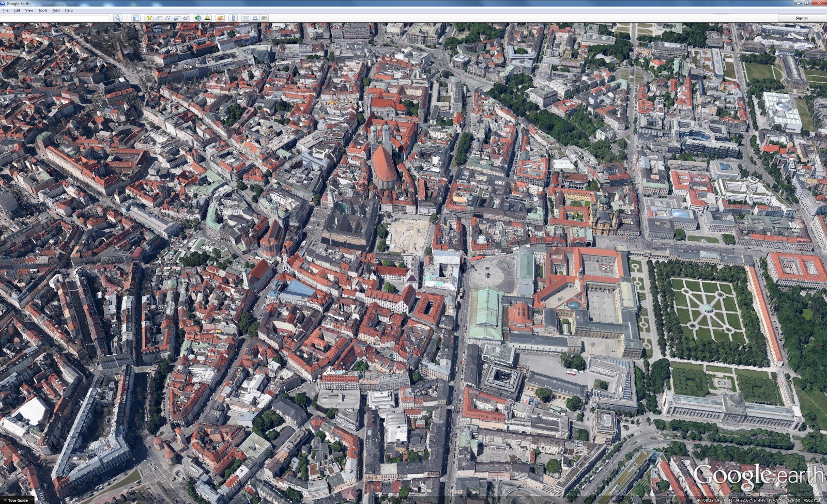Enable historical imagery view
This screenshot has width=827, height=504.
(197, 18)
